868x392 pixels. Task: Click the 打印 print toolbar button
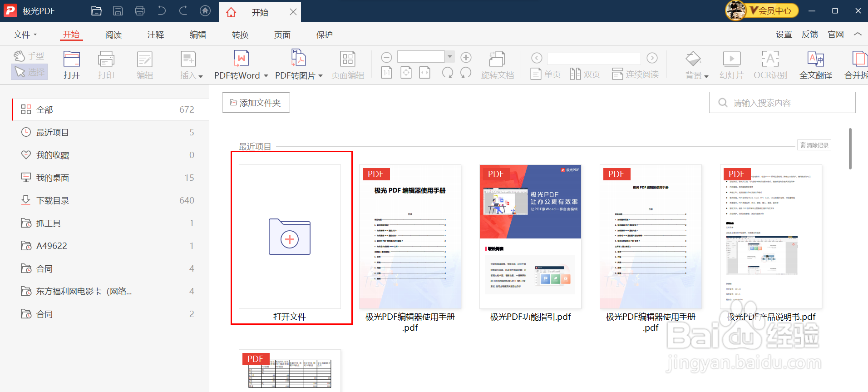tap(106, 65)
